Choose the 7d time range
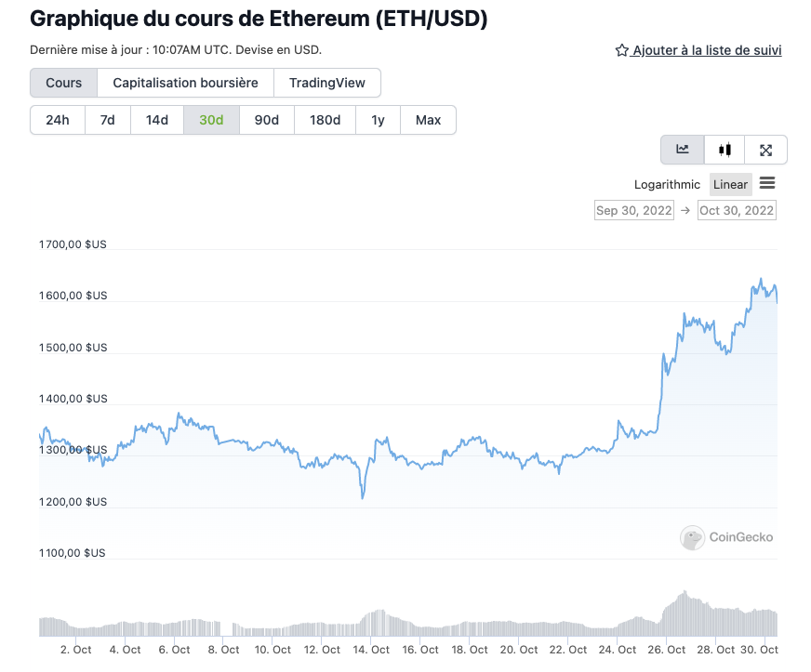811x672 pixels. 108,120
